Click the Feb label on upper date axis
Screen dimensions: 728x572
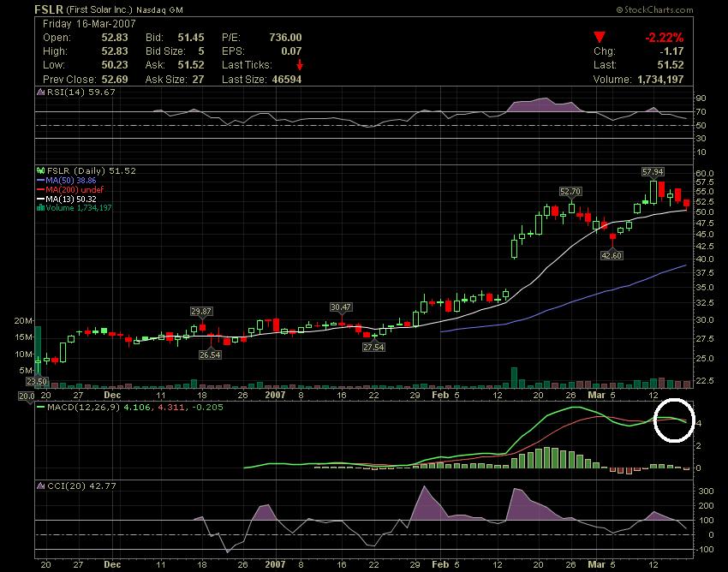[440, 395]
